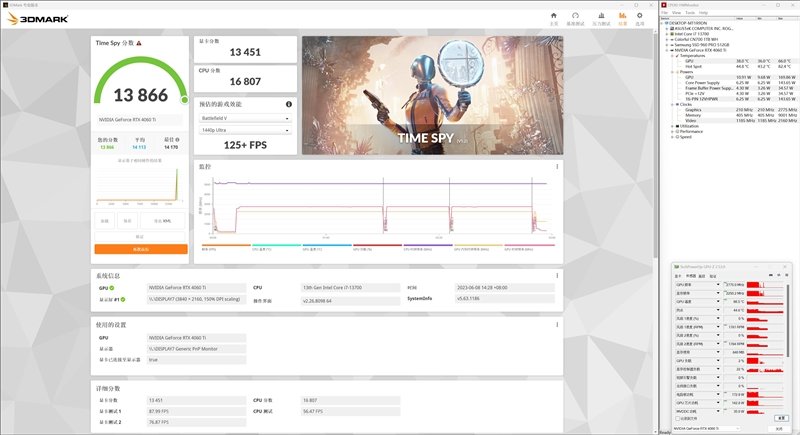
Task: Switch to the third tab in GPU-Z
Action: (702, 276)
